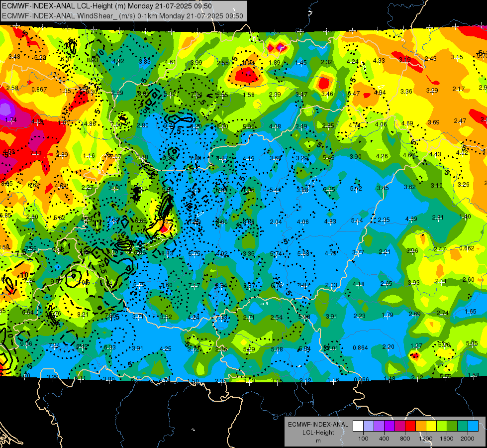Click the 5.96 value on the map
487x448 pixels.
pos(444,344)
